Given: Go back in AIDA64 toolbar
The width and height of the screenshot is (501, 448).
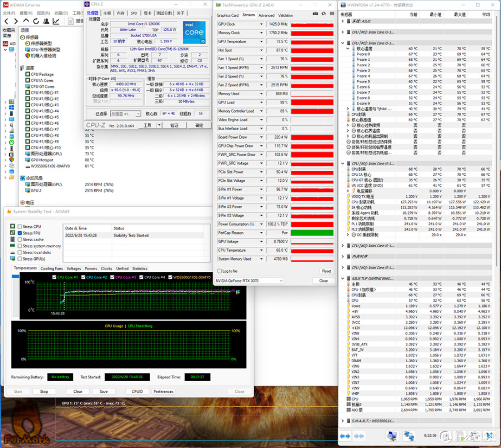Looking at the screenshot, I should click(6, 21).
